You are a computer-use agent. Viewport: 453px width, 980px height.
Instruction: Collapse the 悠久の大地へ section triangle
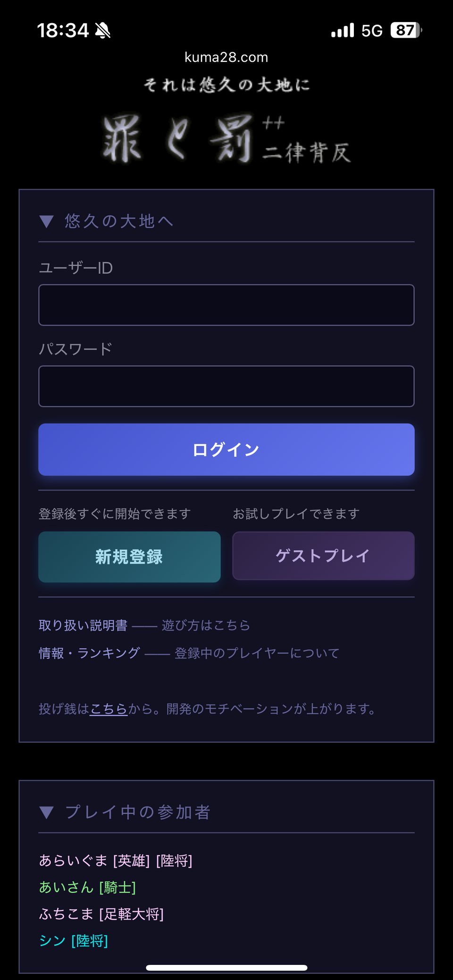[x=46, y=221]
